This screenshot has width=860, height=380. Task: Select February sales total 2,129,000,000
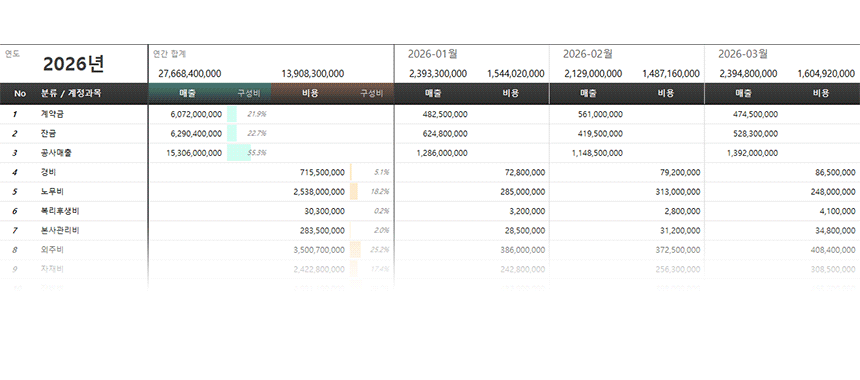point(593,73)
